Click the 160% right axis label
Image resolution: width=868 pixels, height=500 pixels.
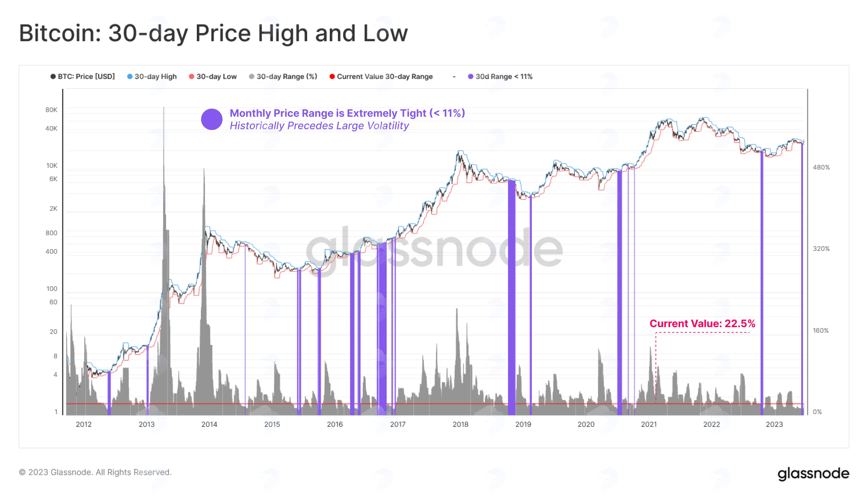820,330
